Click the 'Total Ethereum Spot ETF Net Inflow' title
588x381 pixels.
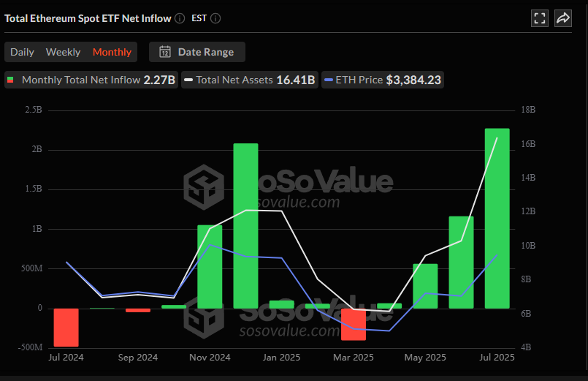click(88, 18)
